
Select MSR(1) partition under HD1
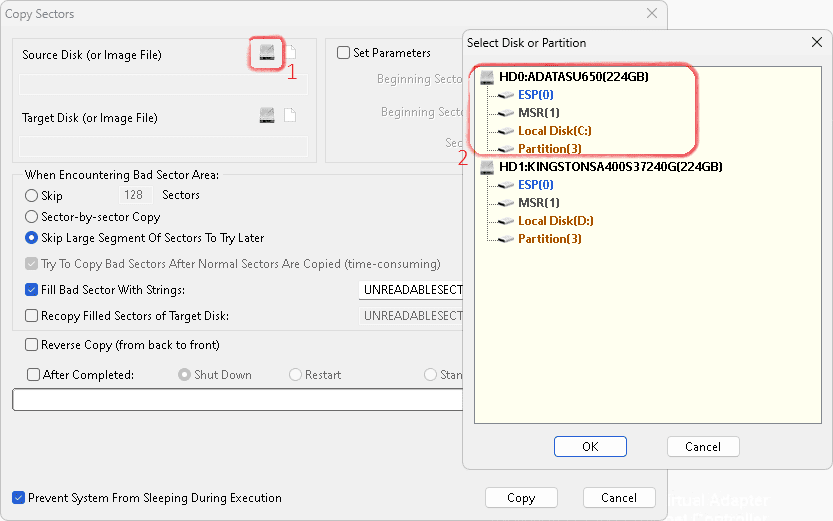538,203
